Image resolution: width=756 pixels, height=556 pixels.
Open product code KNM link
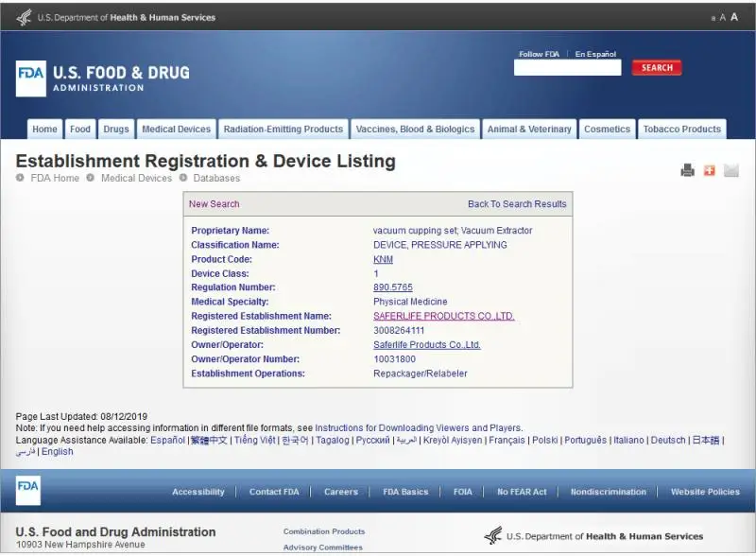coord(383,259)
